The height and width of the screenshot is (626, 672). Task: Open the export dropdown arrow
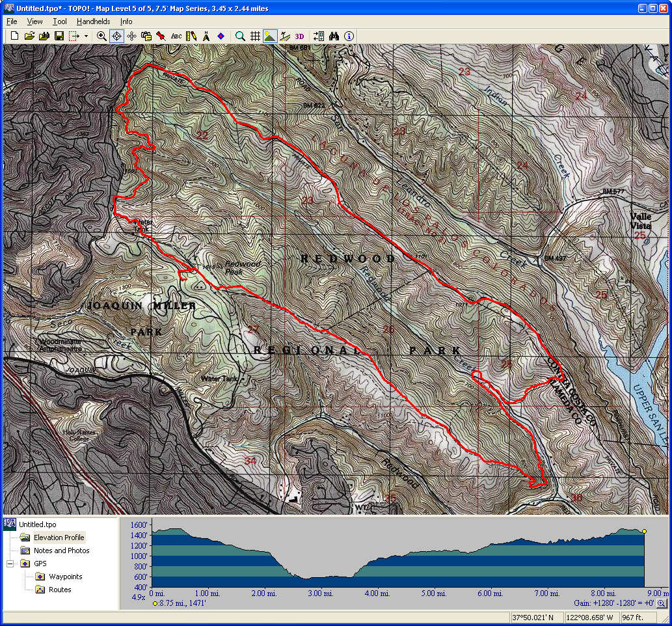pos(86,36)
